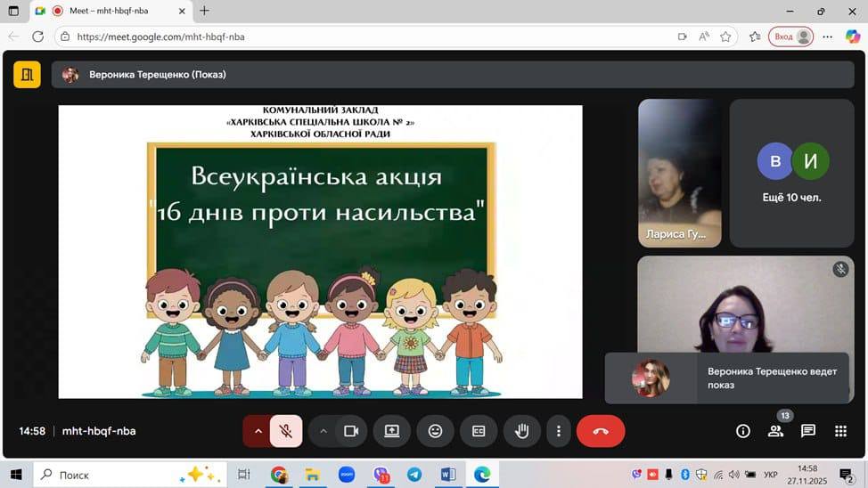Unmute the microphone in the call bar
The image size is (868, 488).
click(x=286, y=431)
